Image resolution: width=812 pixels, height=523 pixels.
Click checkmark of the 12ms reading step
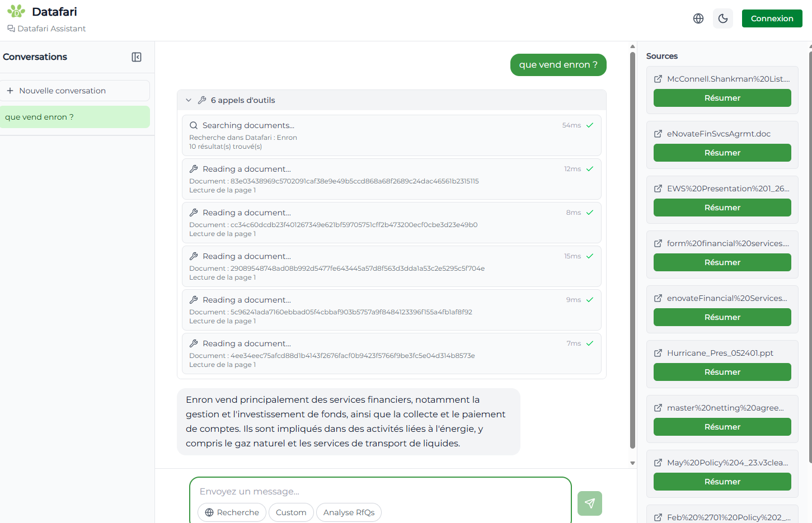[x=589, y=169]
